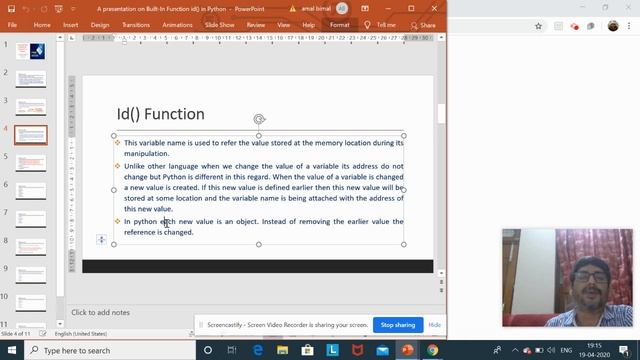Switch to the Format contextual tab
This screenshot has width=640, height=360.
click(340, 25)
